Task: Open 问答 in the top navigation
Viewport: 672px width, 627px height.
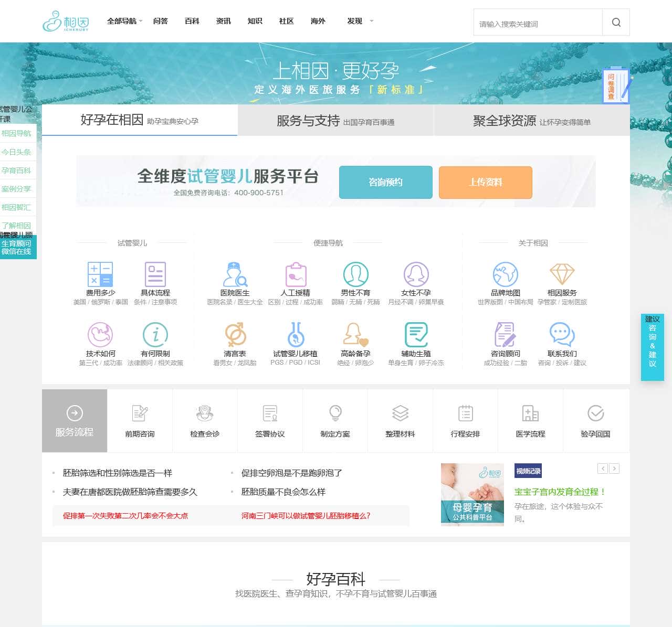Action: 161,21
